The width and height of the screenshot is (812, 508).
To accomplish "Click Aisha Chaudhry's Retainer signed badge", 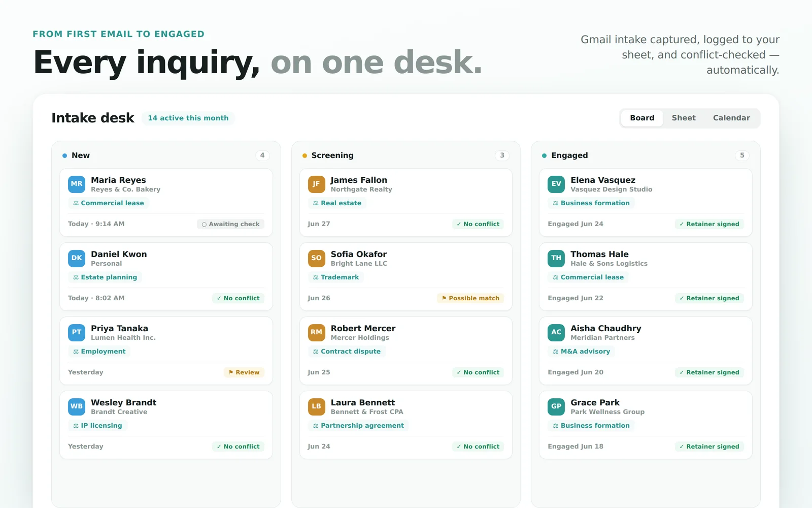I will (709, 372).
